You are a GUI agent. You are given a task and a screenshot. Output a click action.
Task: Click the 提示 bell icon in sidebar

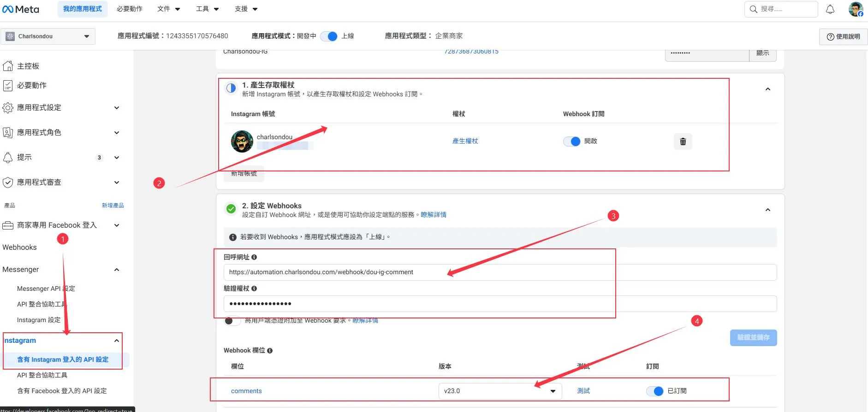[x=8, y=157]
